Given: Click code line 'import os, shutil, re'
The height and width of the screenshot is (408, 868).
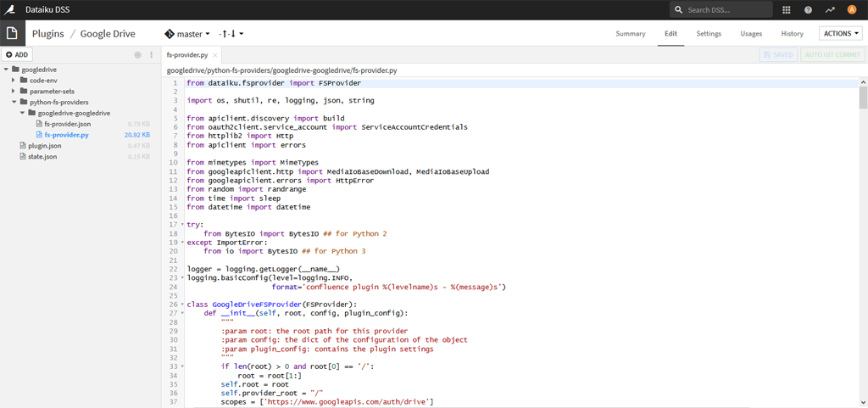Looking at the screenshot, I should coord(281,101).
